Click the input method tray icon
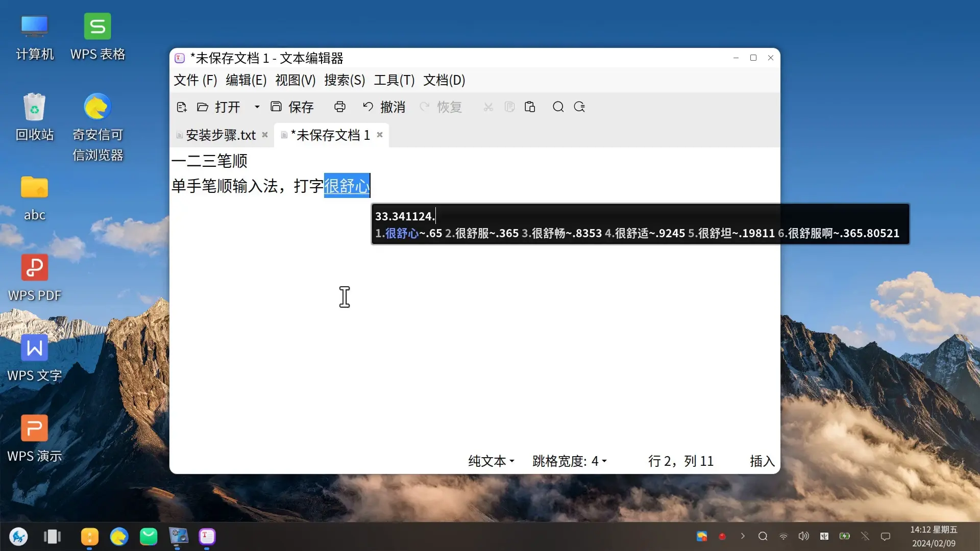 [x=824, y=536]
